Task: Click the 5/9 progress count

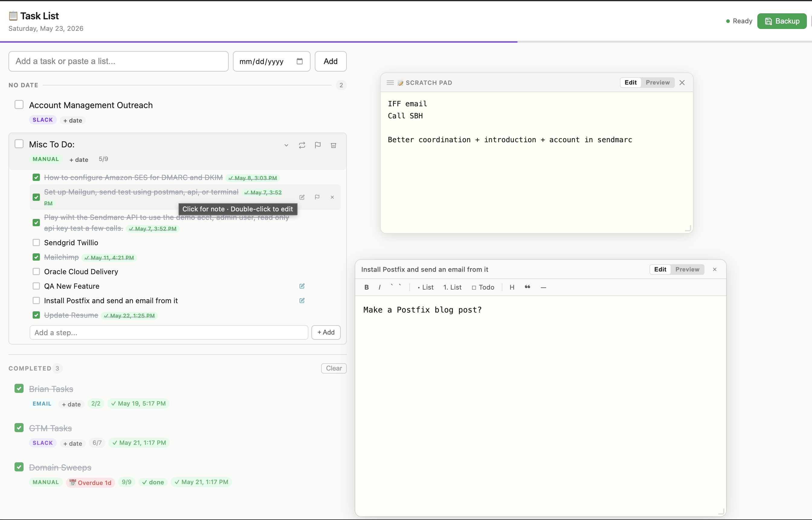Action: pyautogui.click(x=103, y=159)
